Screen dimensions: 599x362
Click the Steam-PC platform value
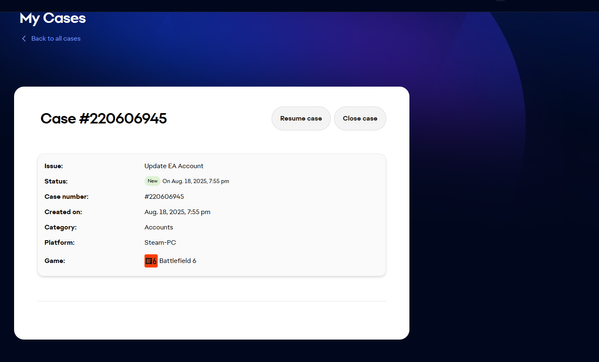pos(160,242)
